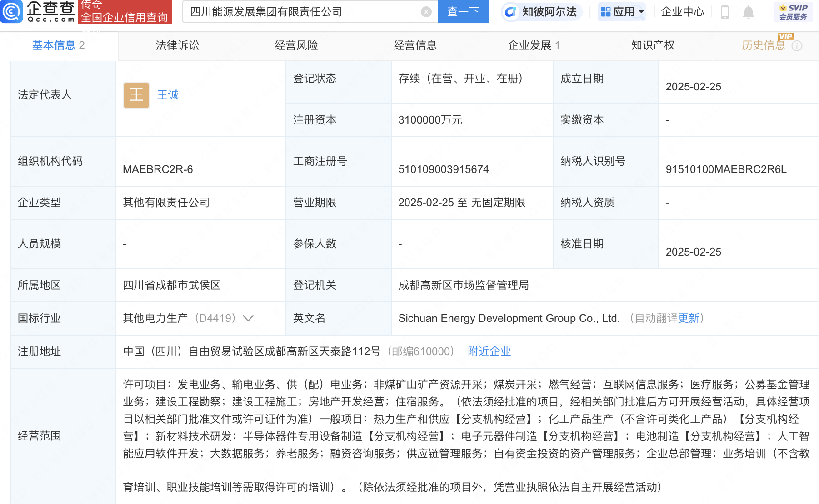Click the info icon beside 历史信息

797,46
